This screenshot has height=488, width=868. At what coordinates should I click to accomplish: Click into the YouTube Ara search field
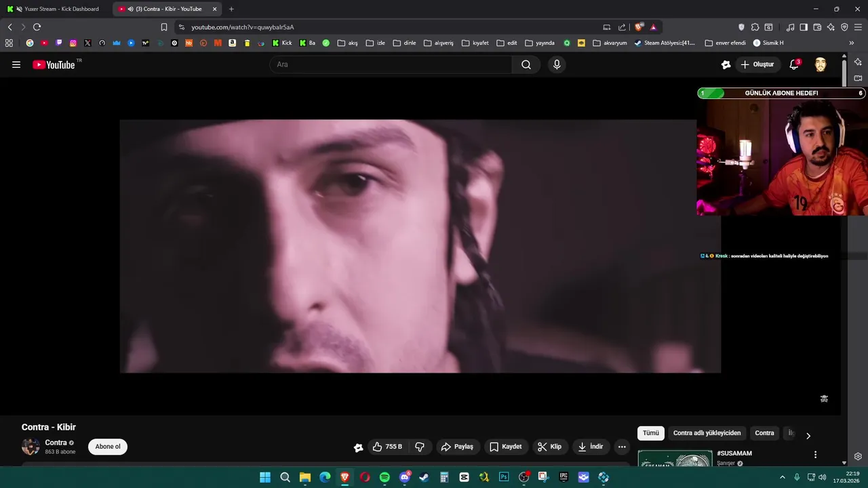pos(391,64)
